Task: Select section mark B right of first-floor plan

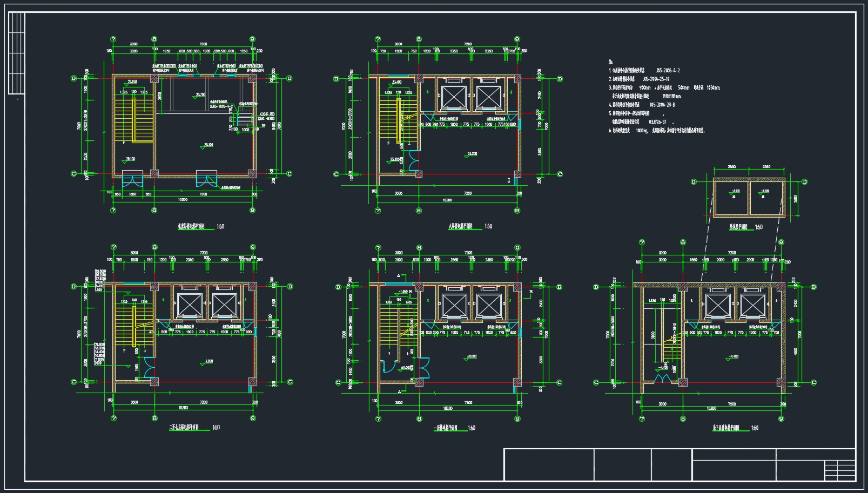Action: point(531,292)
